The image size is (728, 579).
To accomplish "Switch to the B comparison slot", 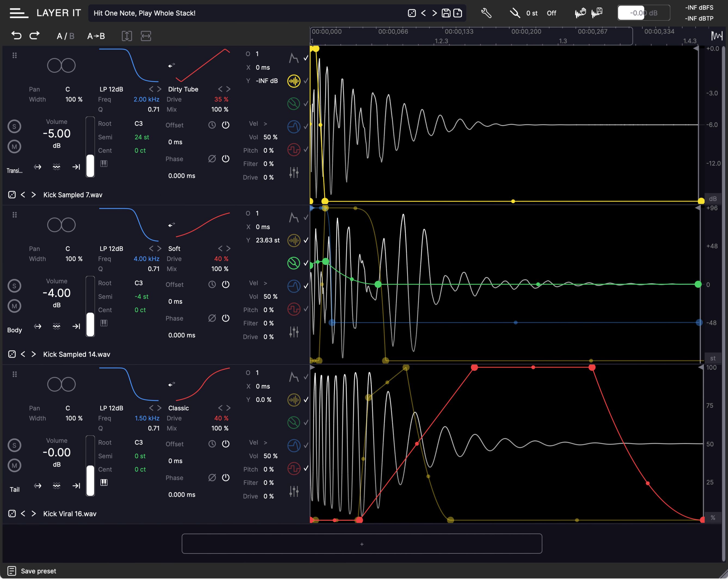I will [x=71, y=36].
